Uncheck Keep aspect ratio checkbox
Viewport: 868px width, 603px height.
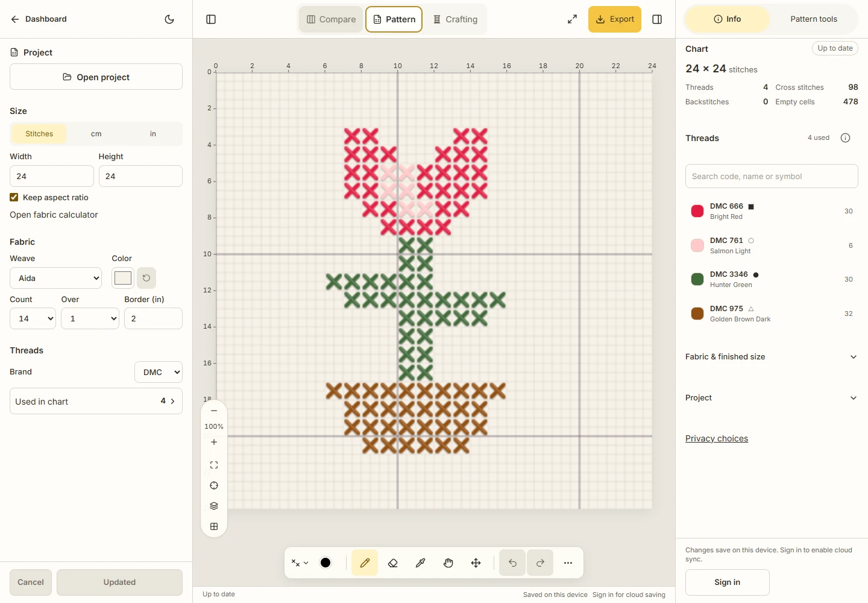(x=14, y=197)
